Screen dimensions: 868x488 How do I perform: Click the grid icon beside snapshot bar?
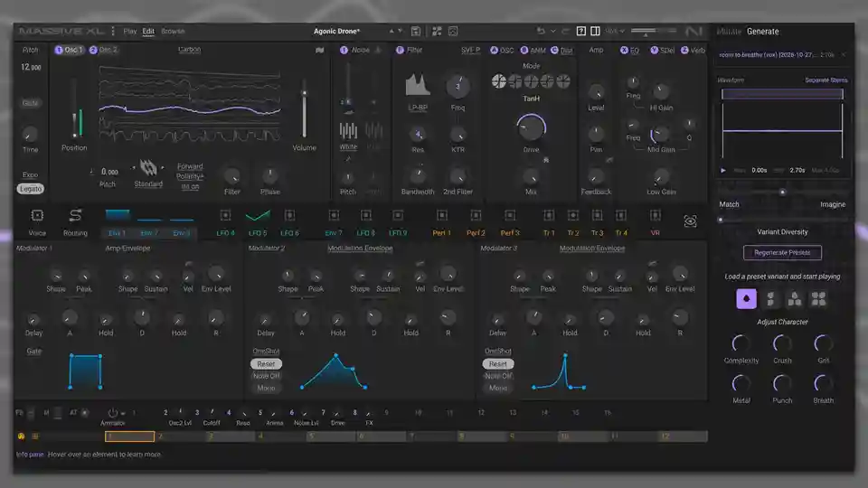(x=35, y=436)
